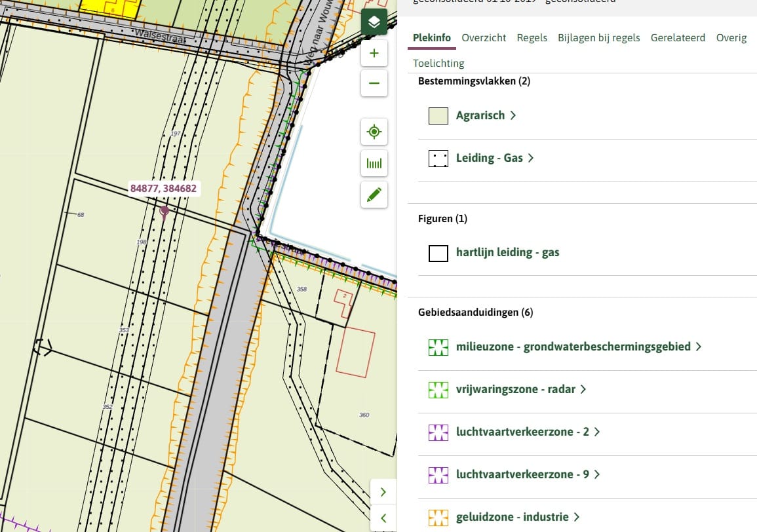This screenshot has width=757, height=532.
Task: Open the luchtvaartverkeerzone - 2 link
Action: [x=524, y=432]
